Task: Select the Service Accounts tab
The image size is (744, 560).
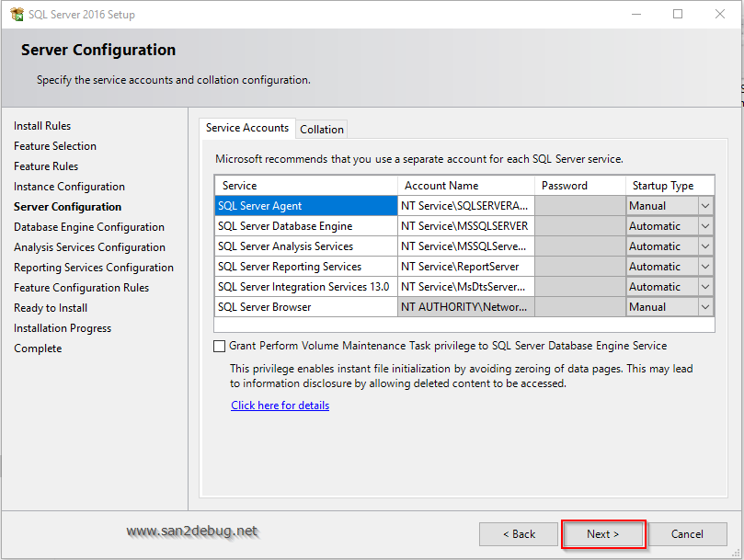Action: coord(246,128)
